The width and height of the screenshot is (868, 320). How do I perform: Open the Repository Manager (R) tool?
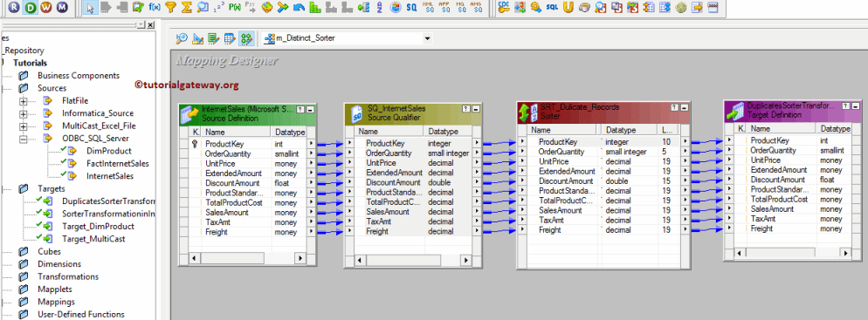tap(15, 7)
